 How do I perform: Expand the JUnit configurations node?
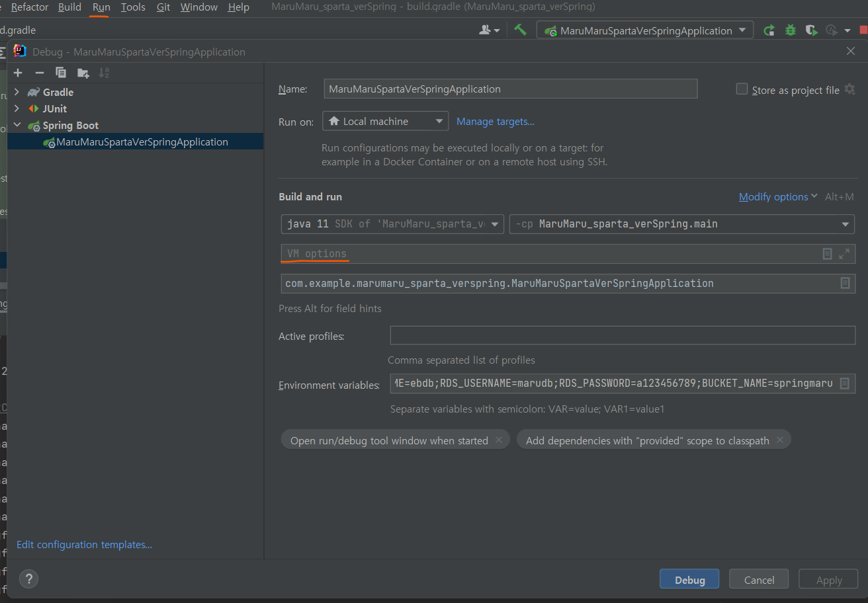pyautogui.click(x=17, y=108)
